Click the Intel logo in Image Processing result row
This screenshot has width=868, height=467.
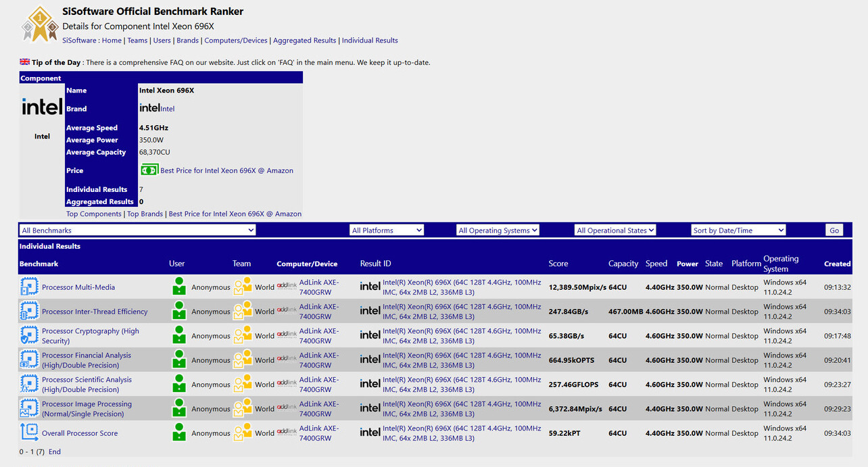(370, 408)
